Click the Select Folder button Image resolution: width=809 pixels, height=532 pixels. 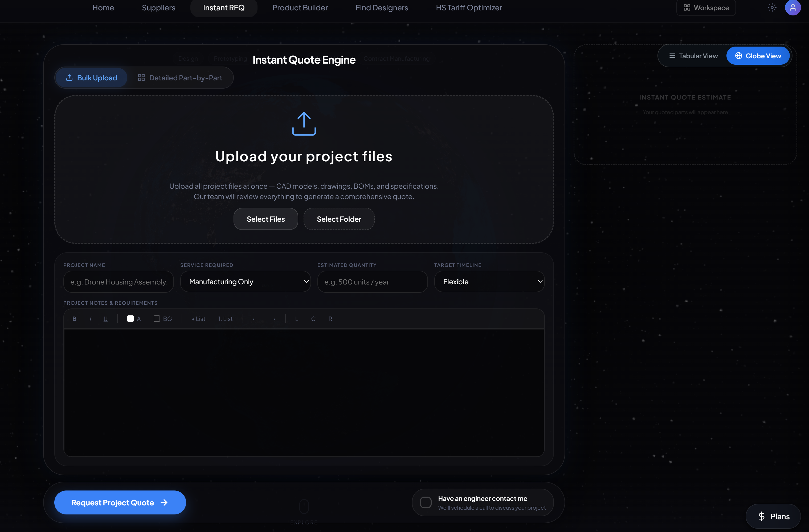click(338, 219)
